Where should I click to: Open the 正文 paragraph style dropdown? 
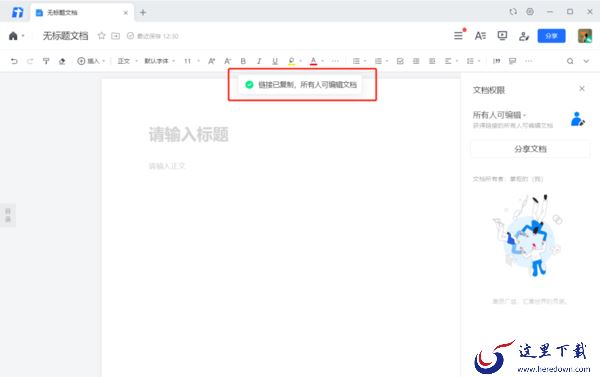[127, 61]
